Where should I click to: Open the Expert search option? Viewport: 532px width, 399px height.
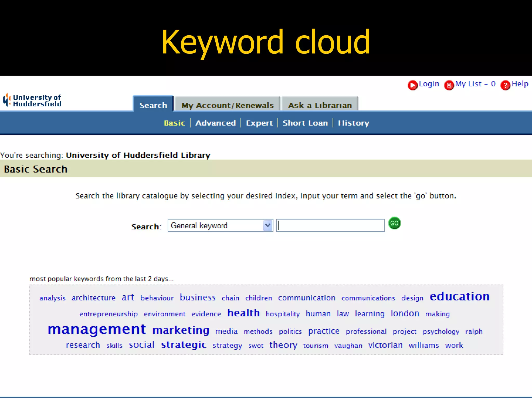[x=259, y=123]
